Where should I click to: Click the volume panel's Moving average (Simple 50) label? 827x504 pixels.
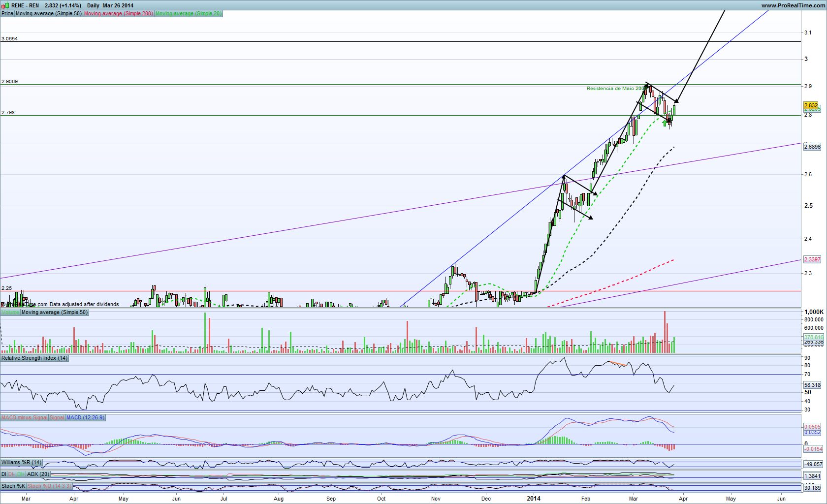[55, 313]
